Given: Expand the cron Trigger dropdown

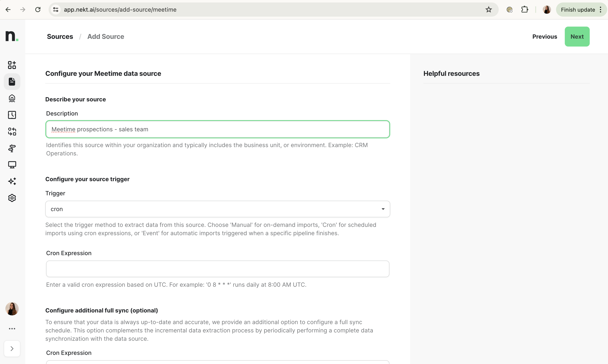Looking at the screenshot, I should point(217,209).
